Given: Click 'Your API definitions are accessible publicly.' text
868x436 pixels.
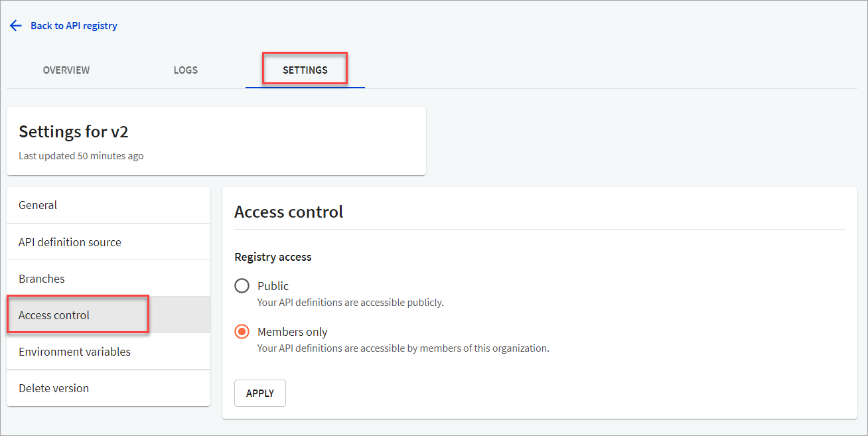Looking at the screenshot, I should [350, 303].
